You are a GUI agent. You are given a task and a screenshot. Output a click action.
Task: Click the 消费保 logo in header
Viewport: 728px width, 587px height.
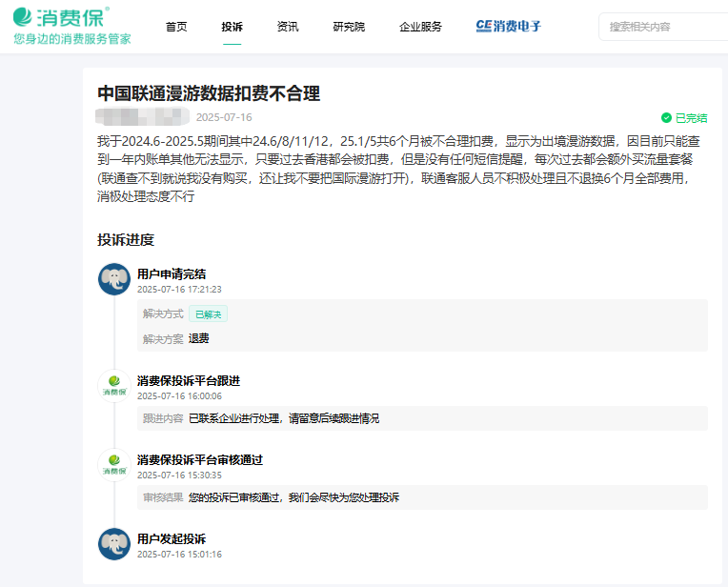[61, 18]
